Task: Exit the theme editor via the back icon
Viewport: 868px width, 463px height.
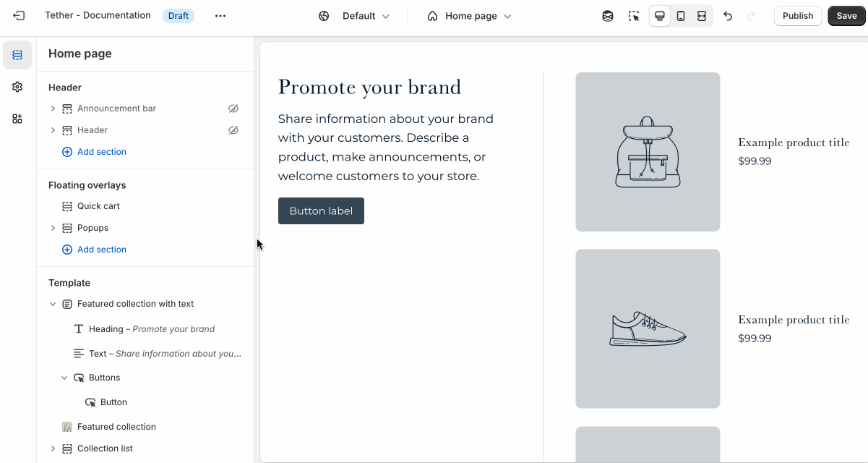Action: pyautogui.click(x=19, y=16)
